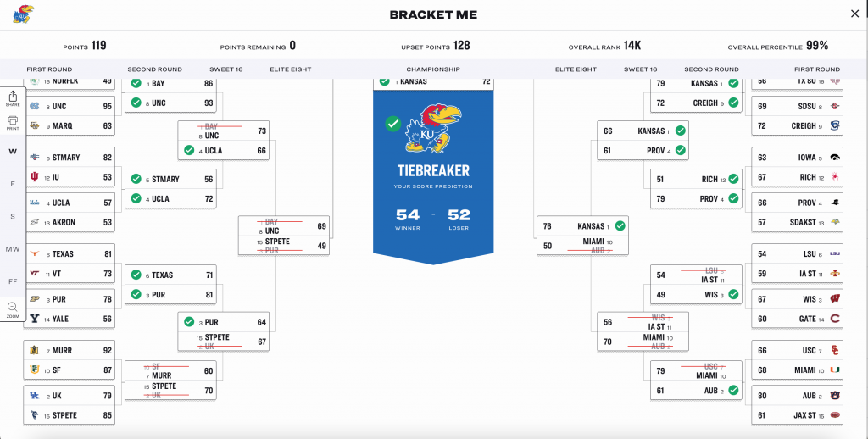Click the blue Tiebreaker banner title
Viewport: 868px width, 439px height.
tap(433, 171)
